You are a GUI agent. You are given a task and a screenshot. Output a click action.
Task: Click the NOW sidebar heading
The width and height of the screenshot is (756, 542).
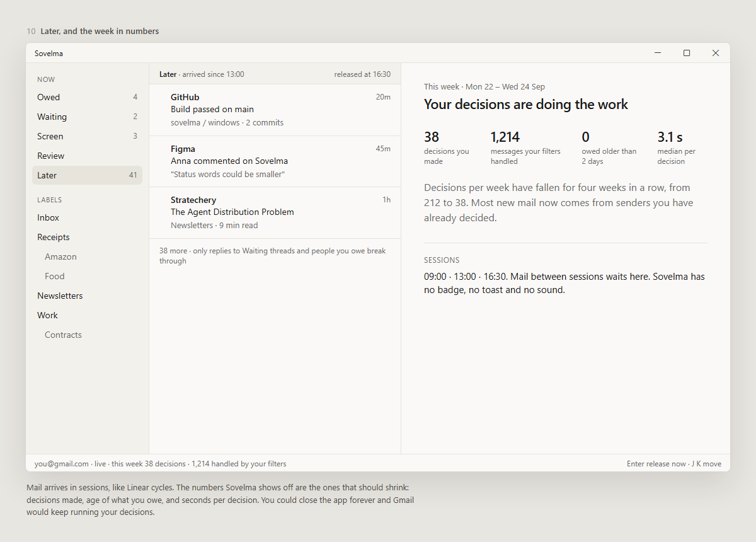point(46,79)
